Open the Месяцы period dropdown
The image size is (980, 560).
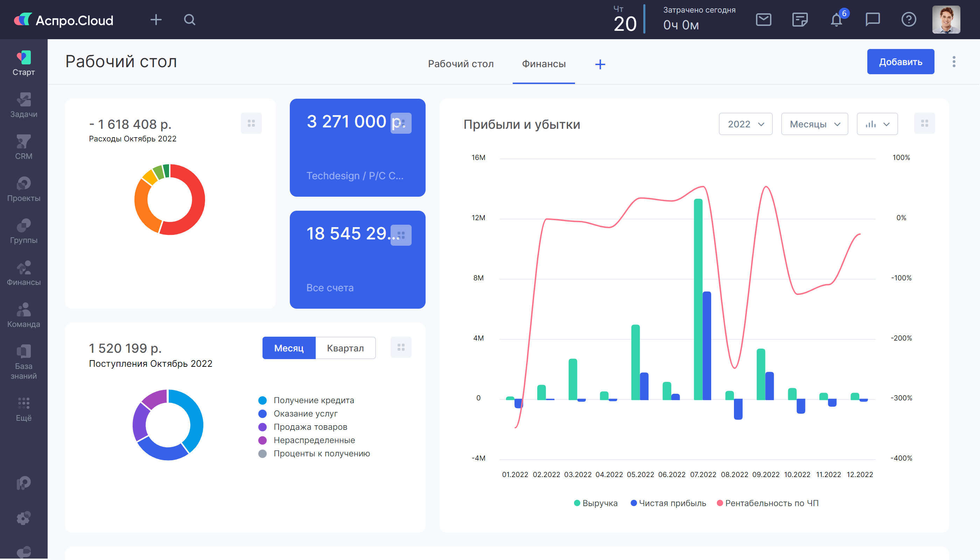pos(814,124)
